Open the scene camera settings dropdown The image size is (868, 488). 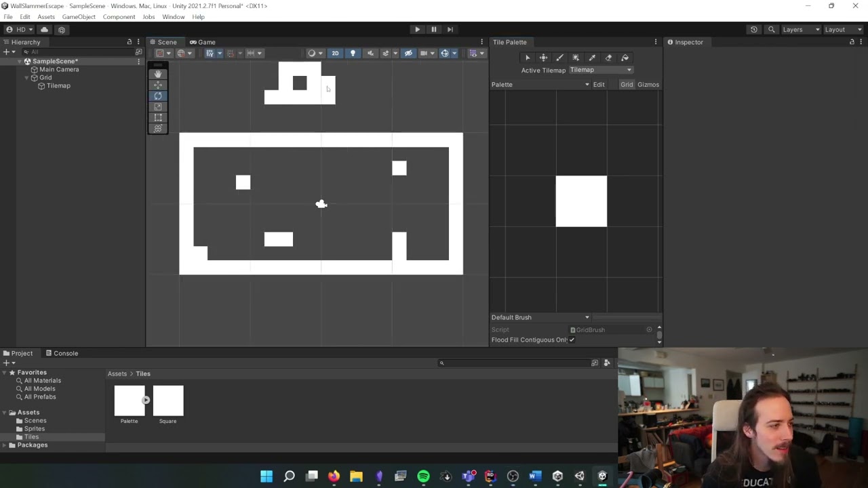point(427,53)
